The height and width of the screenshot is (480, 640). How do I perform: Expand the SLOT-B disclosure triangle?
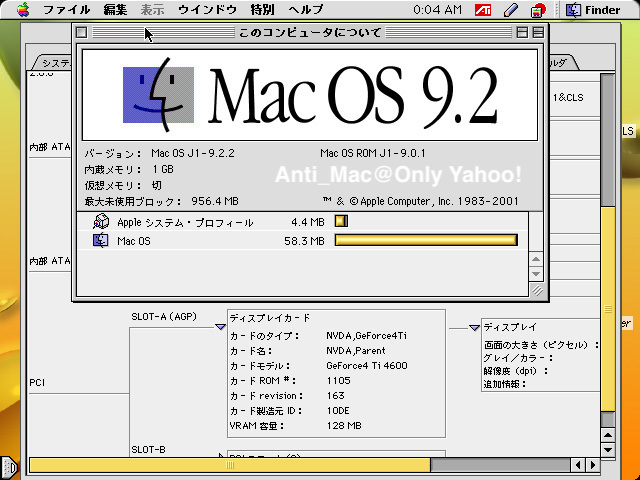tap(221, 456)
